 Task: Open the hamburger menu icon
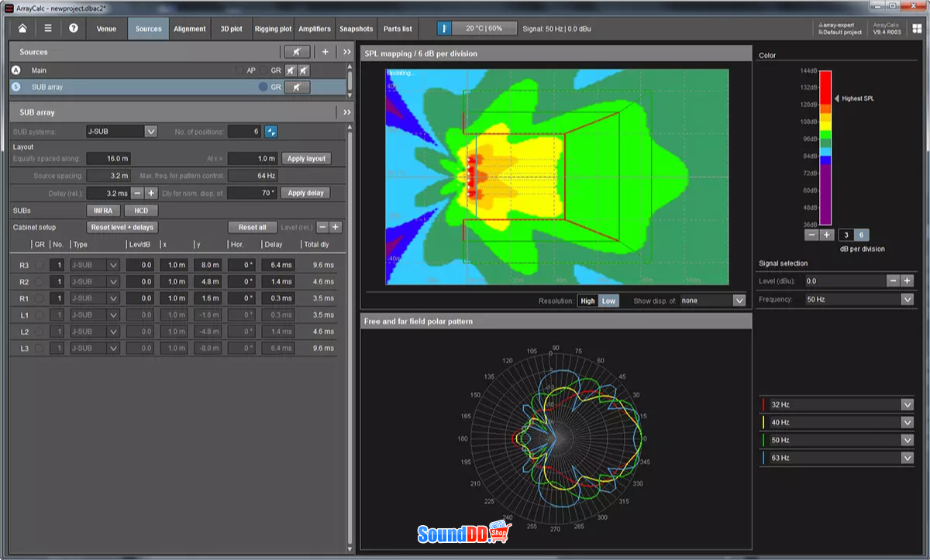coord(48,29)
